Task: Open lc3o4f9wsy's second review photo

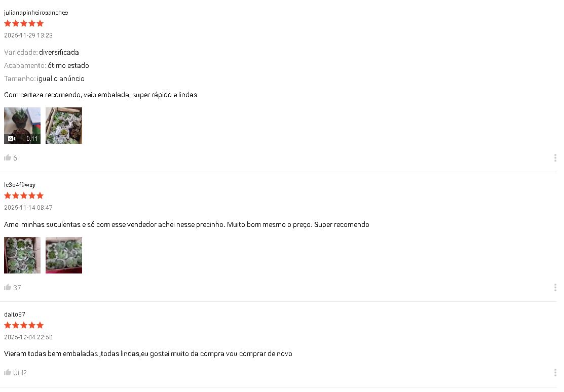Action: (63, 255)
